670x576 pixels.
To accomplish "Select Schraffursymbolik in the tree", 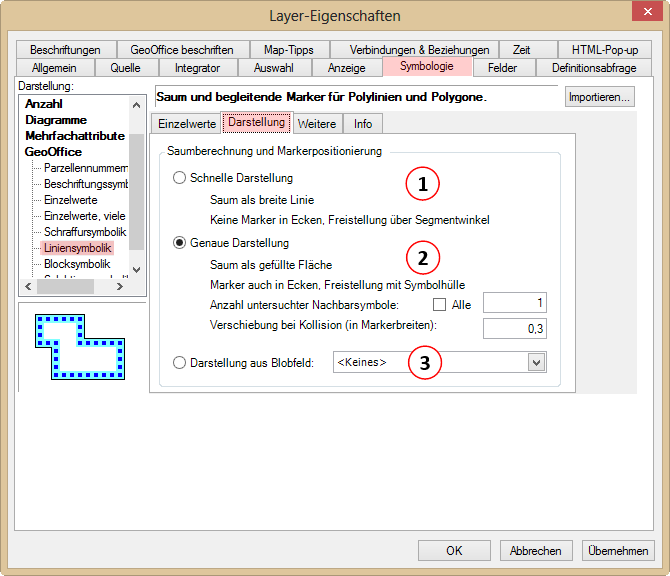I will (85, 231).
